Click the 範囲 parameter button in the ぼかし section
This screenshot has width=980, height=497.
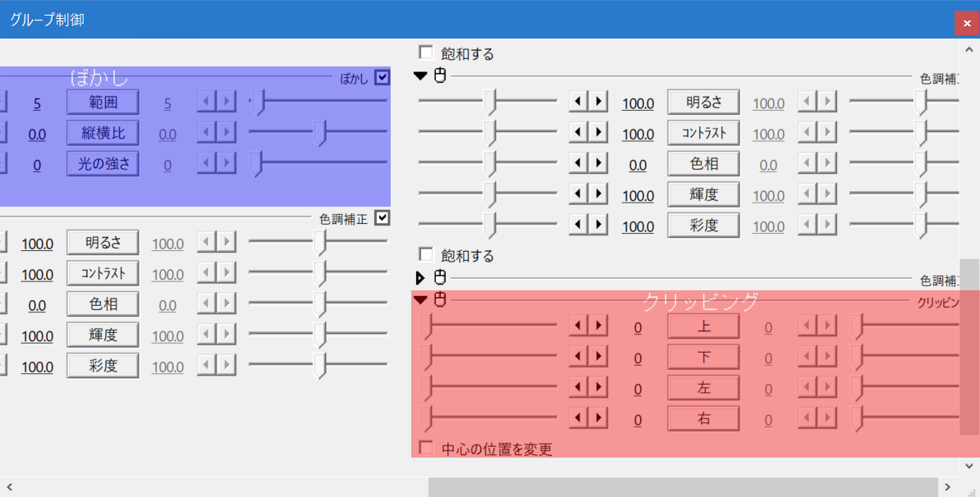tap(102, 102)
